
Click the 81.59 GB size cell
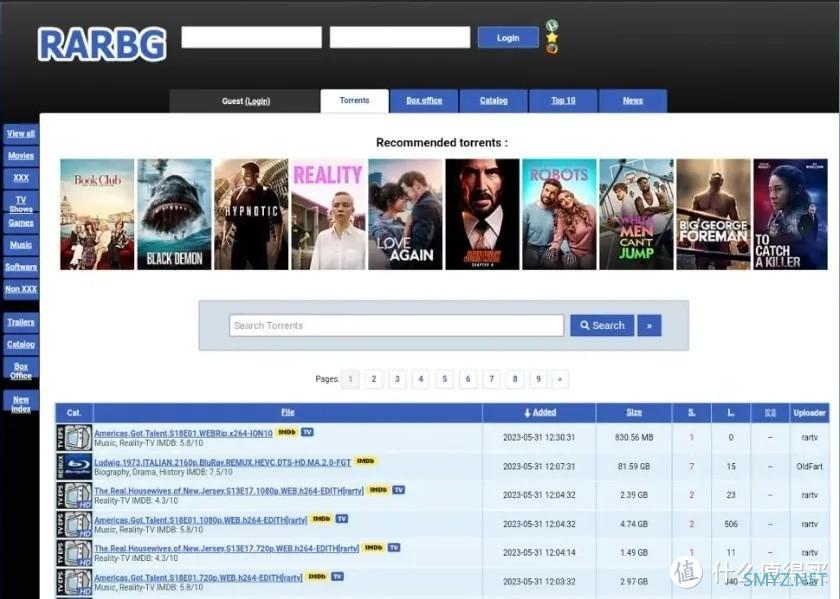(x=634, y=466)
